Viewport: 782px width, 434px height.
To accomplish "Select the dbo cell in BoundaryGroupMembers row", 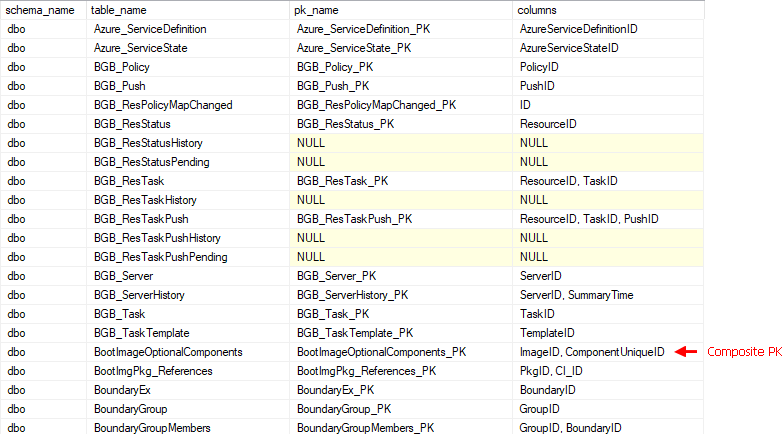I will 17,428.
